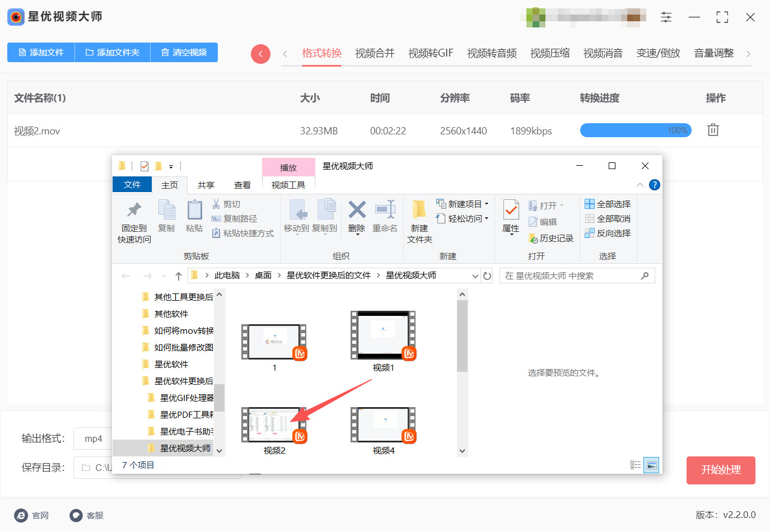Click Select None (全部取消)
The height and width of the screenshot is (532, 770).
tap(608, 218)
